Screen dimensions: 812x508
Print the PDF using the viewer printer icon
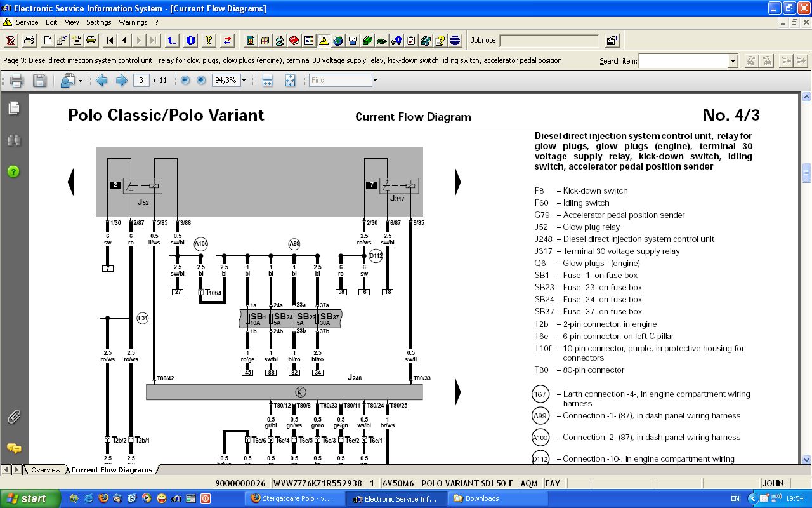tap(17, 81)
